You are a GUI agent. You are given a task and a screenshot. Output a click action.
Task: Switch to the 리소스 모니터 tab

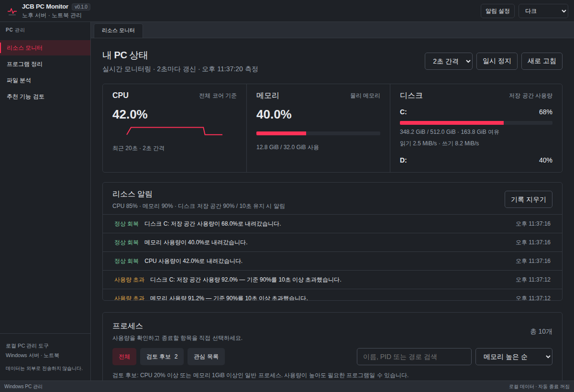click(118, 31)
